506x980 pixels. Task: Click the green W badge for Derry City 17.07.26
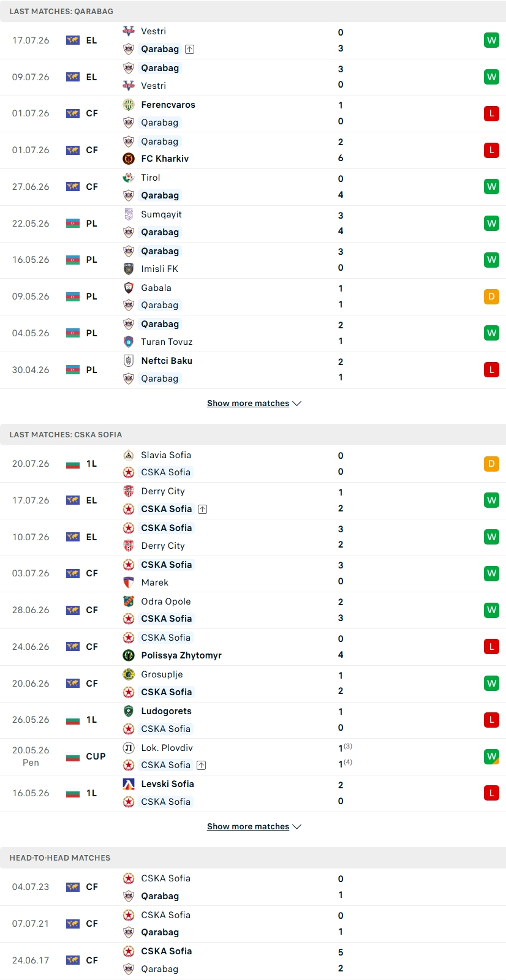(491, 500)
